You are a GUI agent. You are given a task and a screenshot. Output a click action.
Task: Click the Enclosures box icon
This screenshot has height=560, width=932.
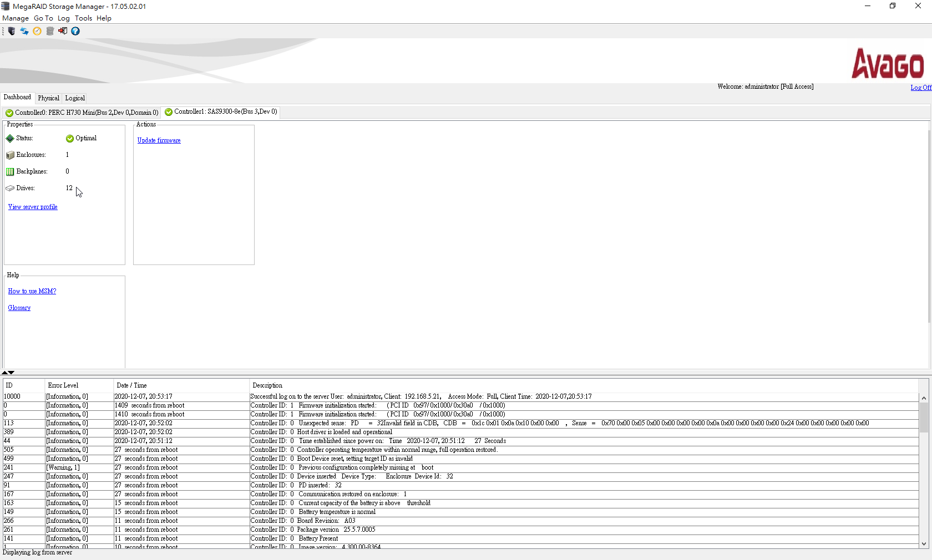click(x=10, y=155)
